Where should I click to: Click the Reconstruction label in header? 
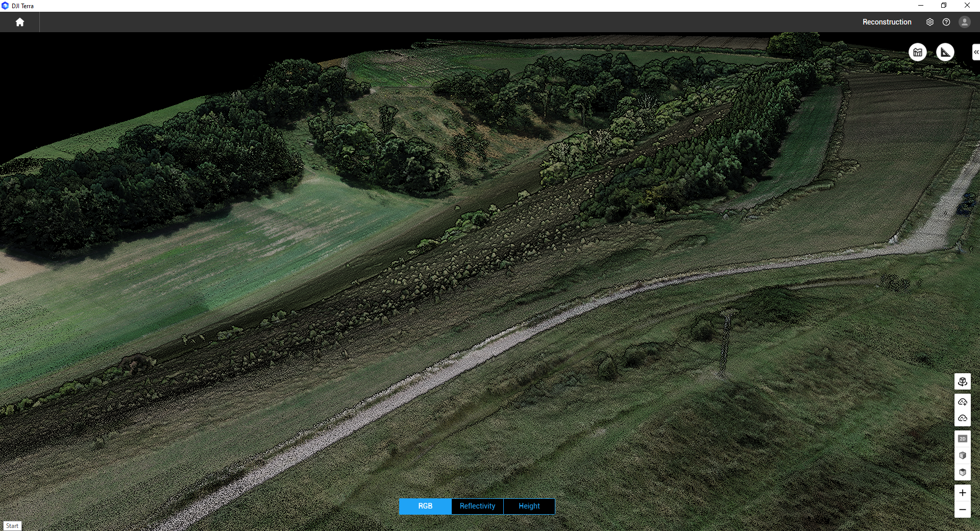pos(887,22)
